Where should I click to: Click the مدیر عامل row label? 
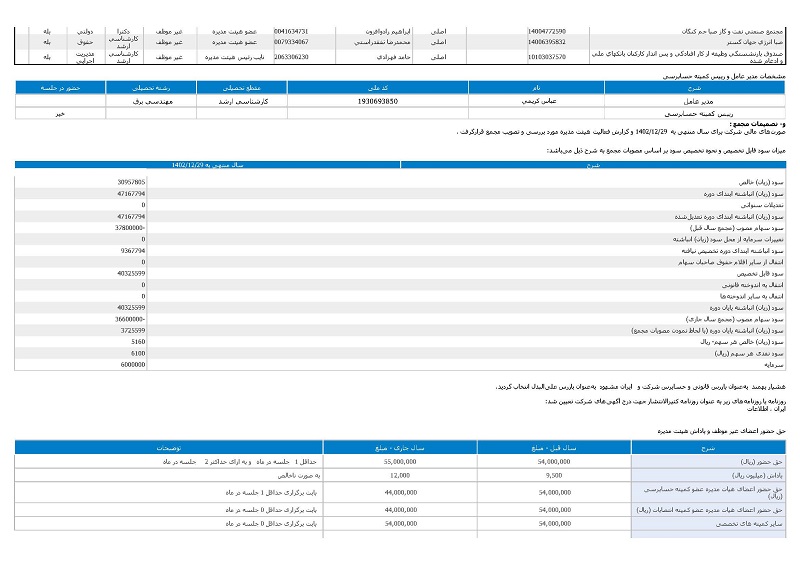click(x=698, y=101)
